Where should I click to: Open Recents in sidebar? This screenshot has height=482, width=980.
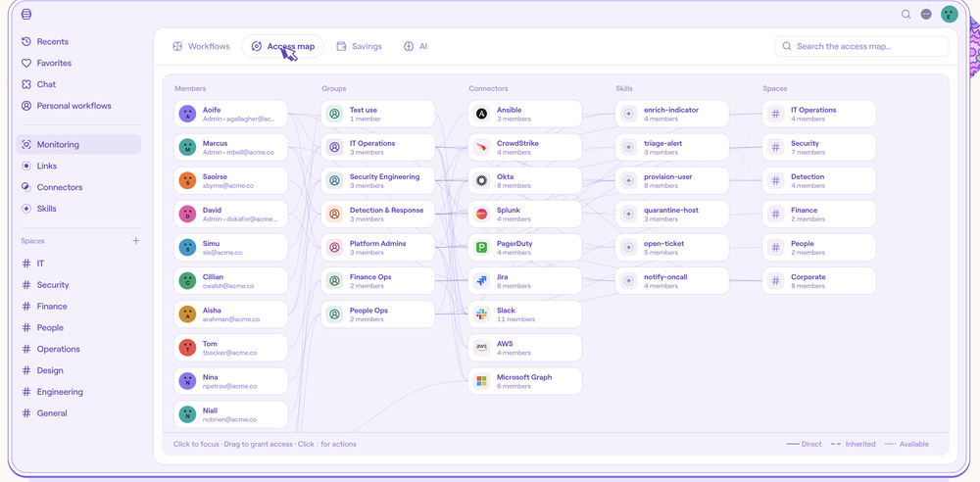(78, 42)
